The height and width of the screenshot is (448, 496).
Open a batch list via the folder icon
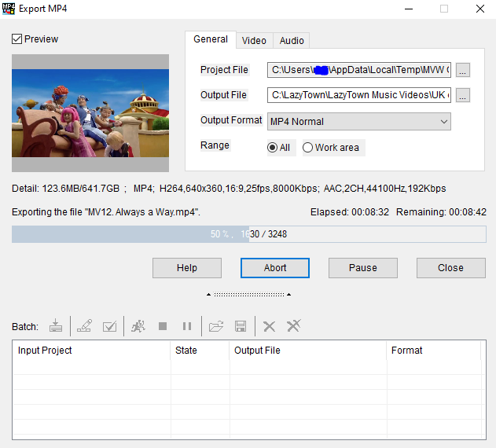(x=216, y=326)
